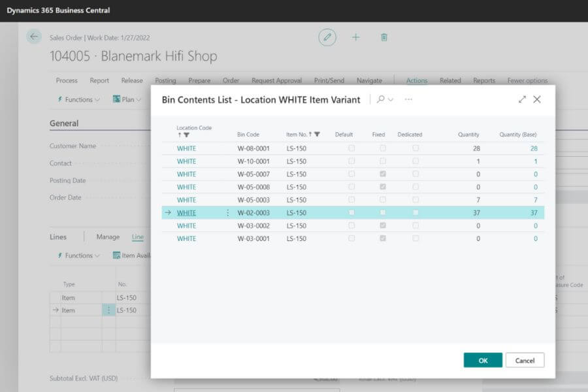Switch to the Actions tab
588x392 pixels.
tap(417, 80)
